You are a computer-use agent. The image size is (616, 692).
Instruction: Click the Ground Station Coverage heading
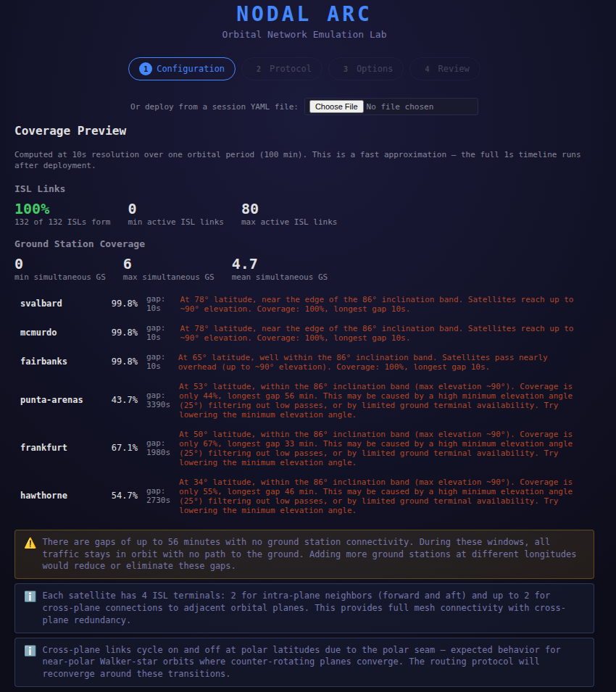click(80, 244)
